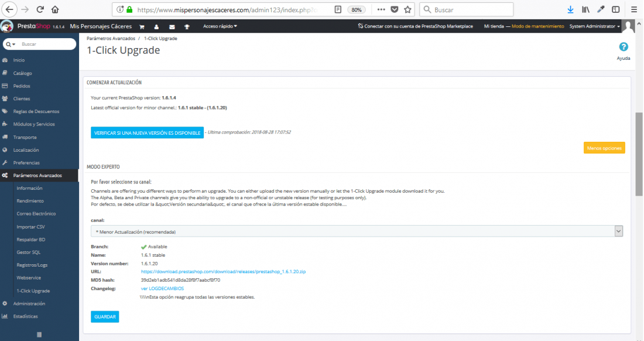The image size is (644, 341).
Task: Open the Firefox hamburger menu
Action: tap(634, 9)
